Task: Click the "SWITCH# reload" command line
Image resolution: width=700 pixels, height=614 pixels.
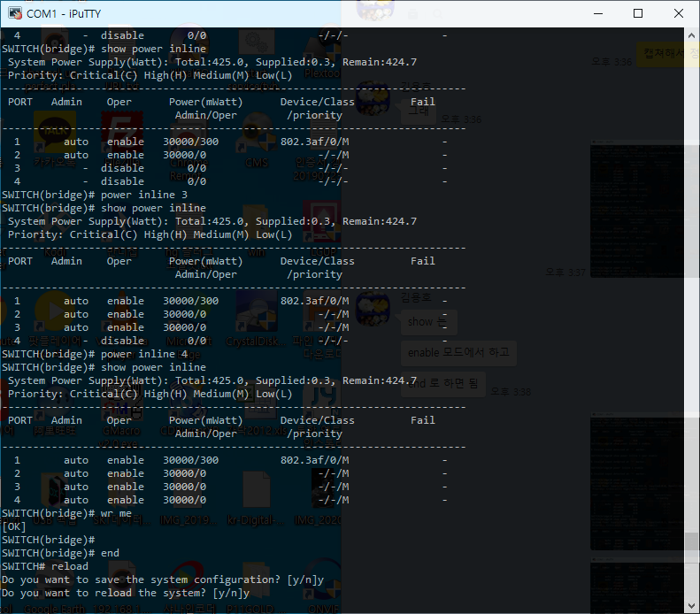Action: tap(45, 566)
